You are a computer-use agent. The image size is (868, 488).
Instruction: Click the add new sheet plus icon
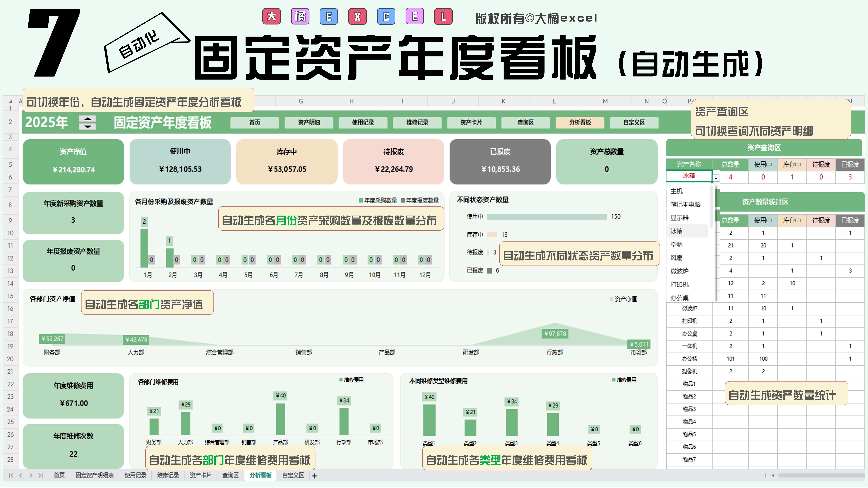pyautogui.click(x=314, y=476)
